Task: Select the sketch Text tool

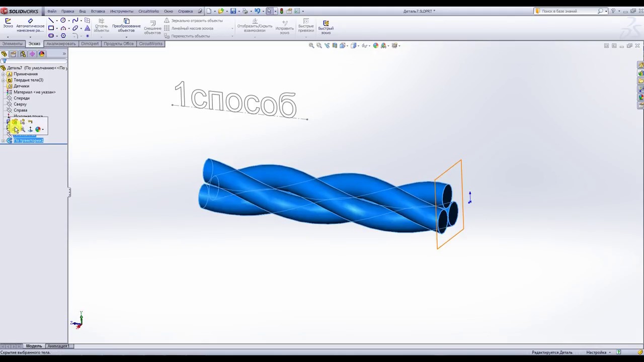Action: pyautogui.click(x=87, y=28)
